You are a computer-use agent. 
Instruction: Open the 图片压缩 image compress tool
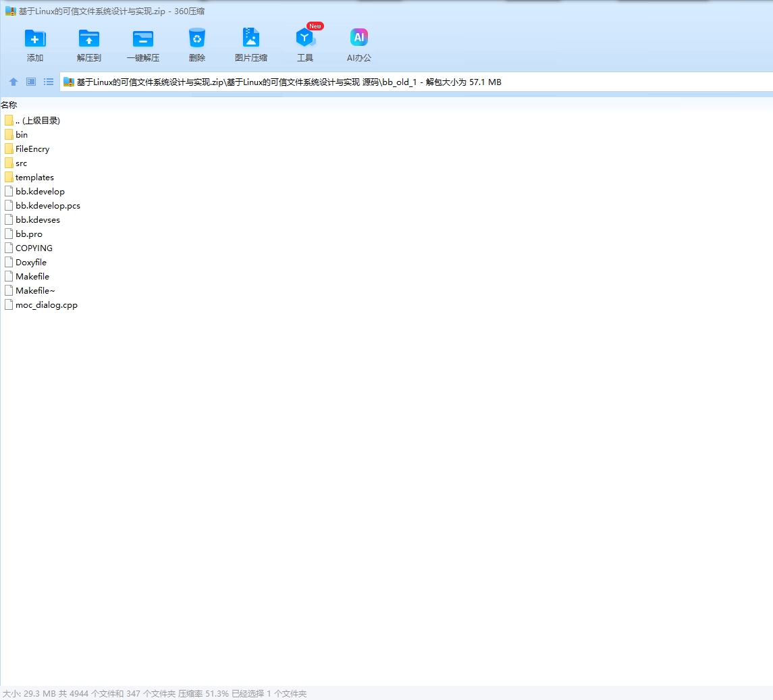click(251, 38)
